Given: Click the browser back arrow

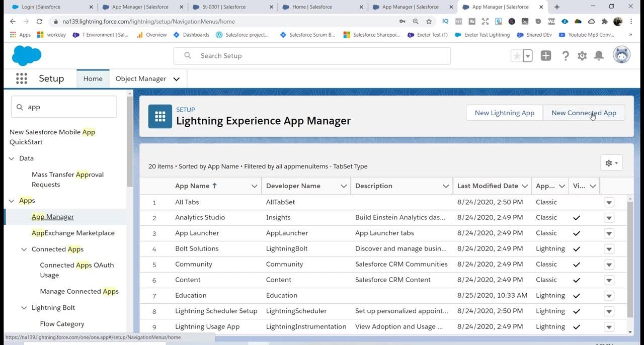Looking at the screenshot, I should (x=13, y=22).
